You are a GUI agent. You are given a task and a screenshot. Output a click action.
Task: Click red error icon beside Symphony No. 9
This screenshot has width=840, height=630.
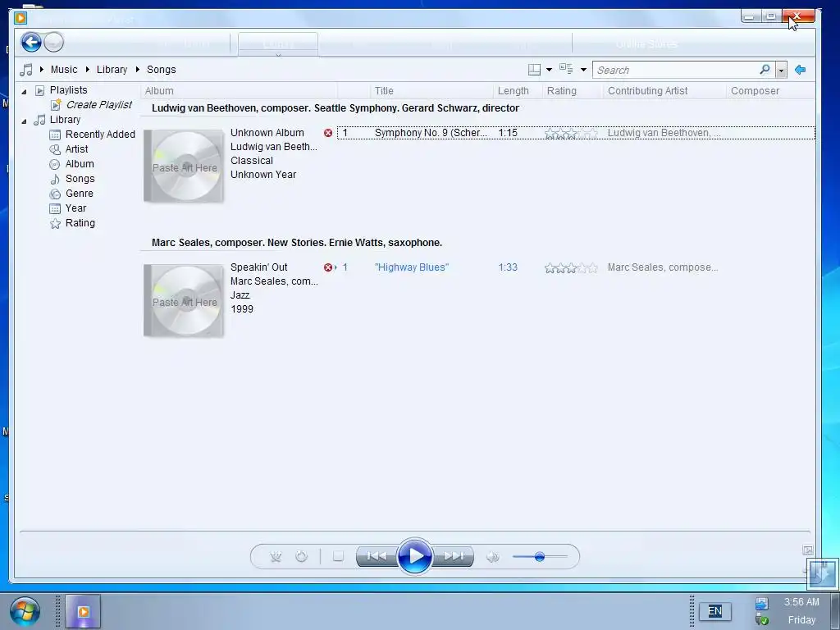click(328, 133)
